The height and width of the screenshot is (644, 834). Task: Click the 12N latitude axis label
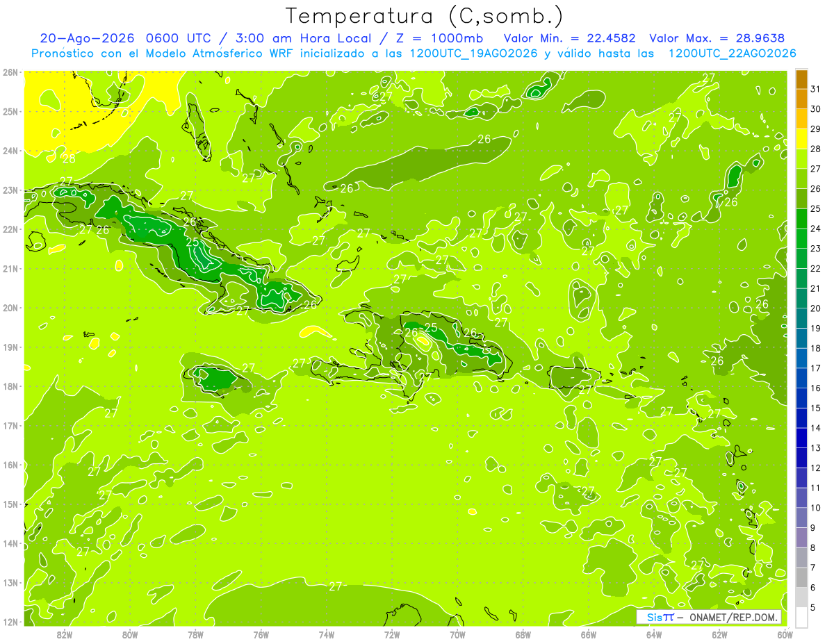(x=10, y=622)
